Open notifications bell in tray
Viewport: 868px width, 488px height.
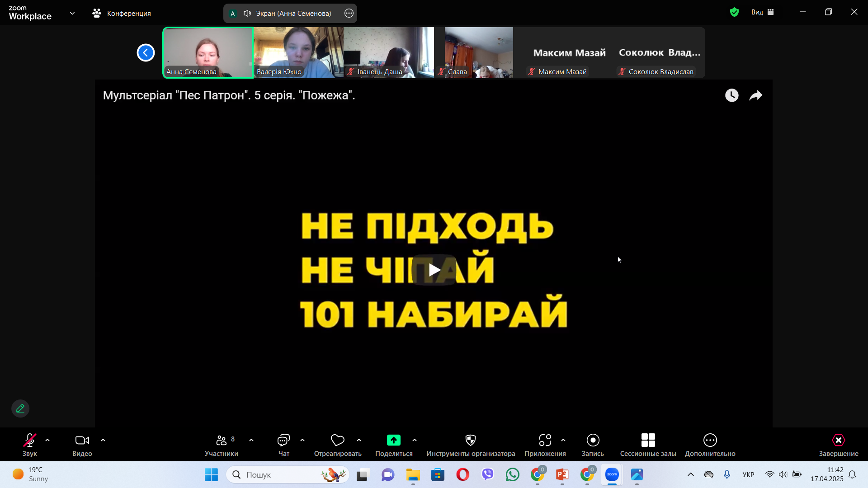[852, 474]
